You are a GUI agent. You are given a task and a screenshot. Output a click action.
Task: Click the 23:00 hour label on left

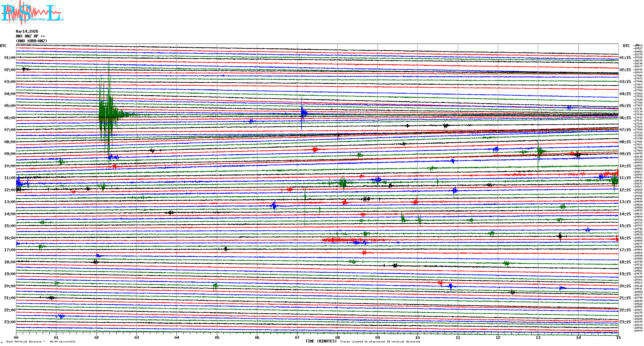click(10, 322)
